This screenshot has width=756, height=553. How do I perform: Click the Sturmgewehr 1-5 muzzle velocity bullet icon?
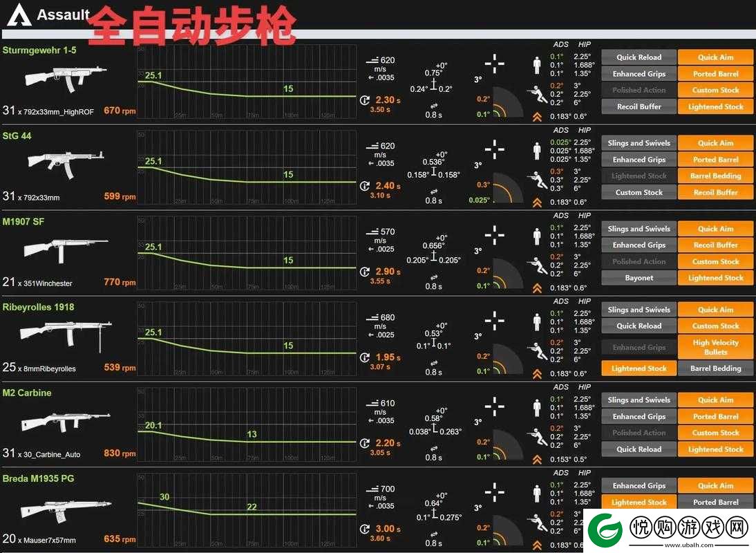click(372, 61)
